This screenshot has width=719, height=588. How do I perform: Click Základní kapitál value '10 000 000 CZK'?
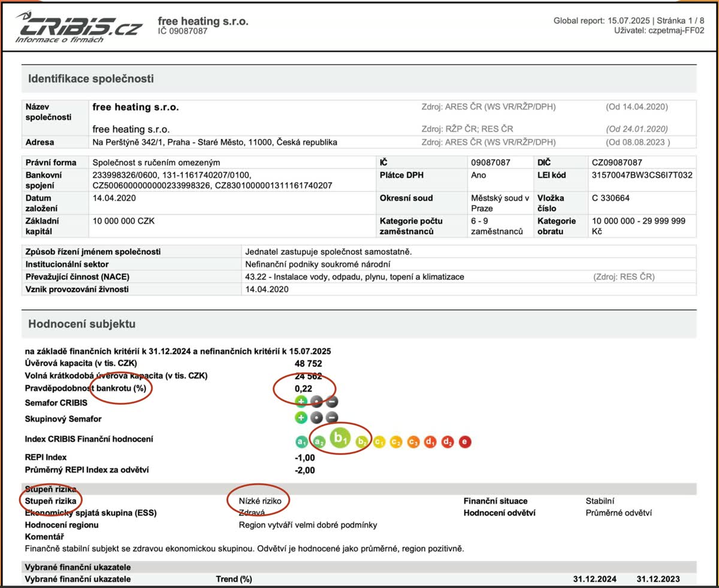(x=124, y=221)
